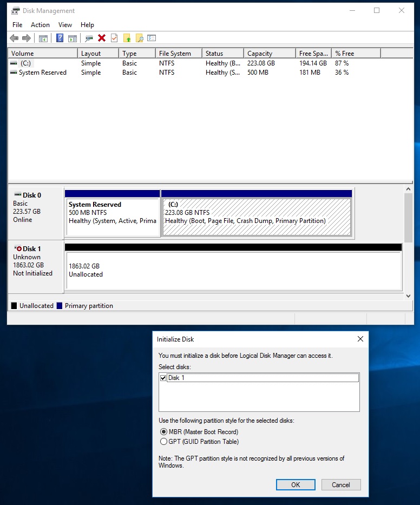The image size is (420, 505).
Task: Open Help with blue question mark icon
Action: coord(60,38)
